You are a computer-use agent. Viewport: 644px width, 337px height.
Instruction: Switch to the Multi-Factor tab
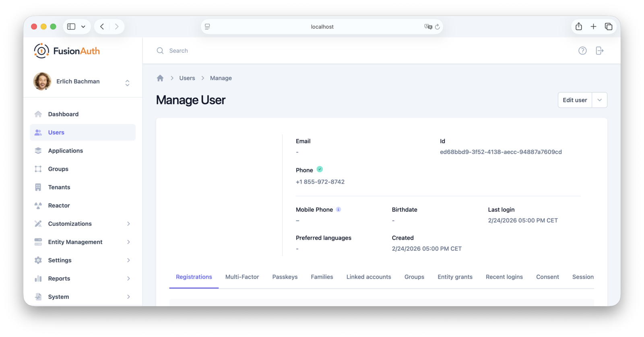click(242, 277)
